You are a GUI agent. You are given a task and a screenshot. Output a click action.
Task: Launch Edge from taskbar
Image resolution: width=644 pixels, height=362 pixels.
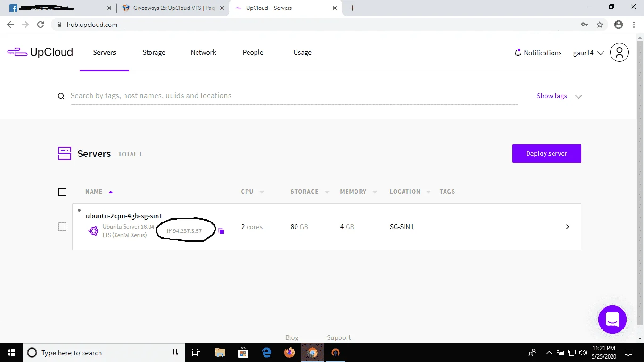(266, 353)
